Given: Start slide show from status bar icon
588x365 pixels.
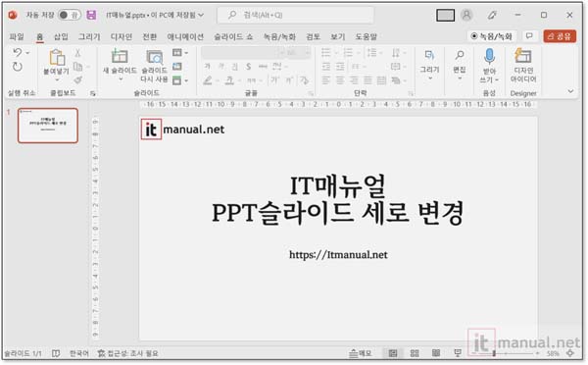Looking at the screenshot, I should pyautogui.click(x=458, y=353).
